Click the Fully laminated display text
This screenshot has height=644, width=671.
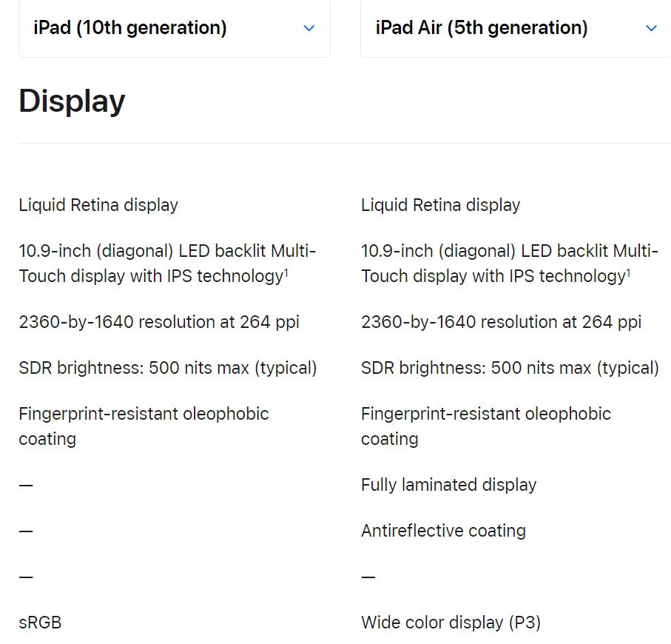click(x=448, y=485)
